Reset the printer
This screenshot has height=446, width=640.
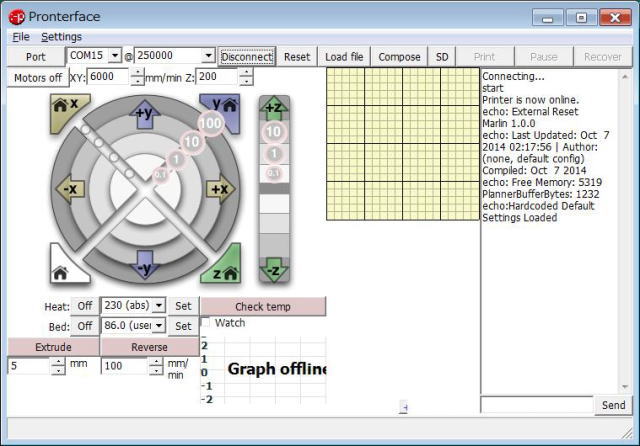[297, 57]
